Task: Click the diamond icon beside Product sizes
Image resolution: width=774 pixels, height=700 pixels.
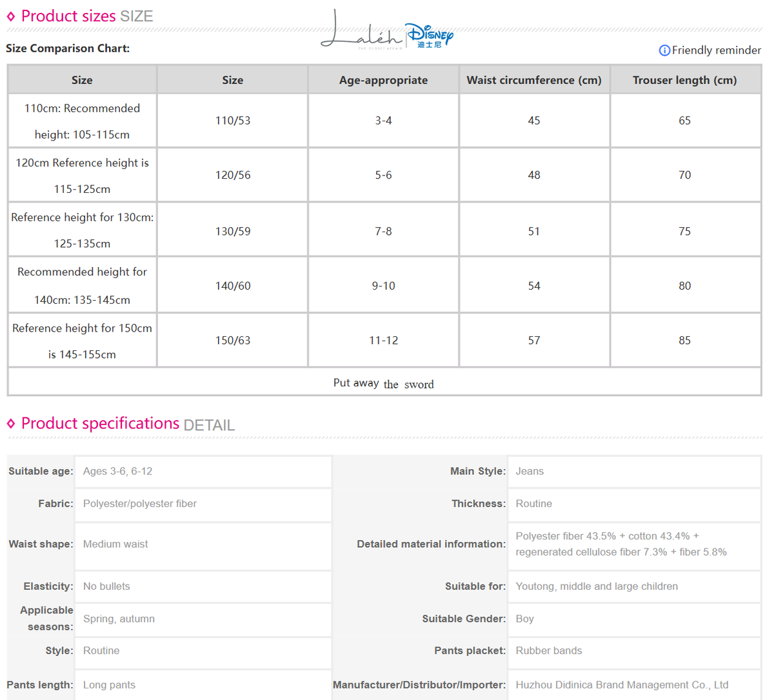Action: pos(11,17)
